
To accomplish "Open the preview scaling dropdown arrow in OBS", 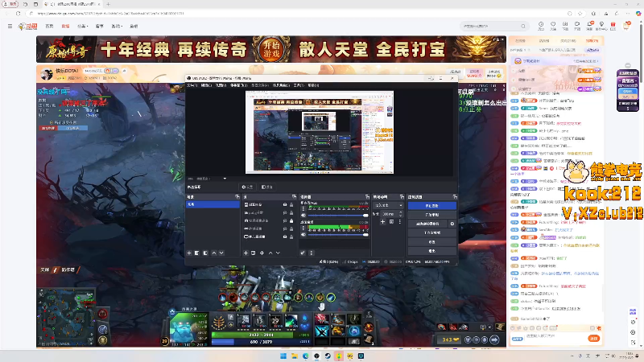I will point(225,179).
